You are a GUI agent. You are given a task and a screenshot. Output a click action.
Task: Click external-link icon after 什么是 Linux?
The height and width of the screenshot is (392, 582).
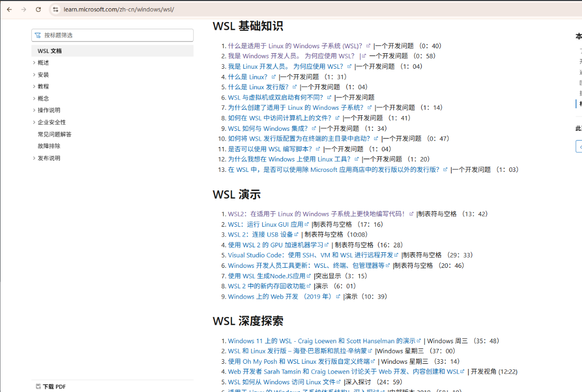tap(274, 77)
